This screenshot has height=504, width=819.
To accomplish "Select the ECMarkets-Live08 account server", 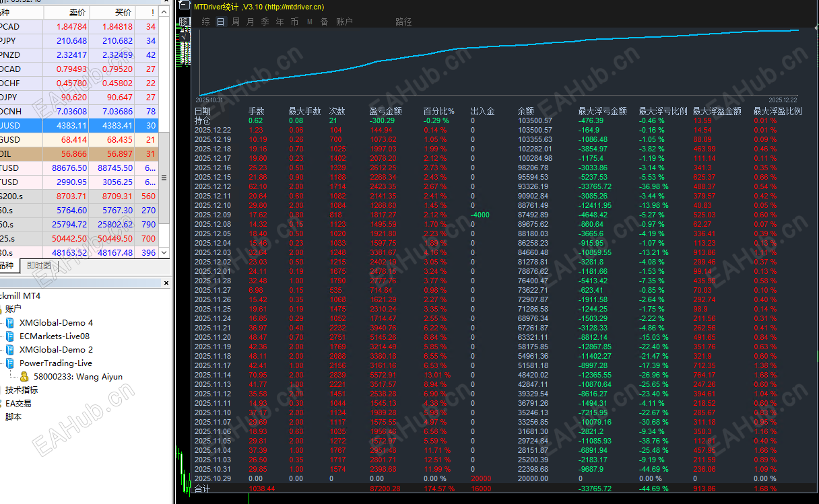I will pyautogui.click(x=54, y=336).
